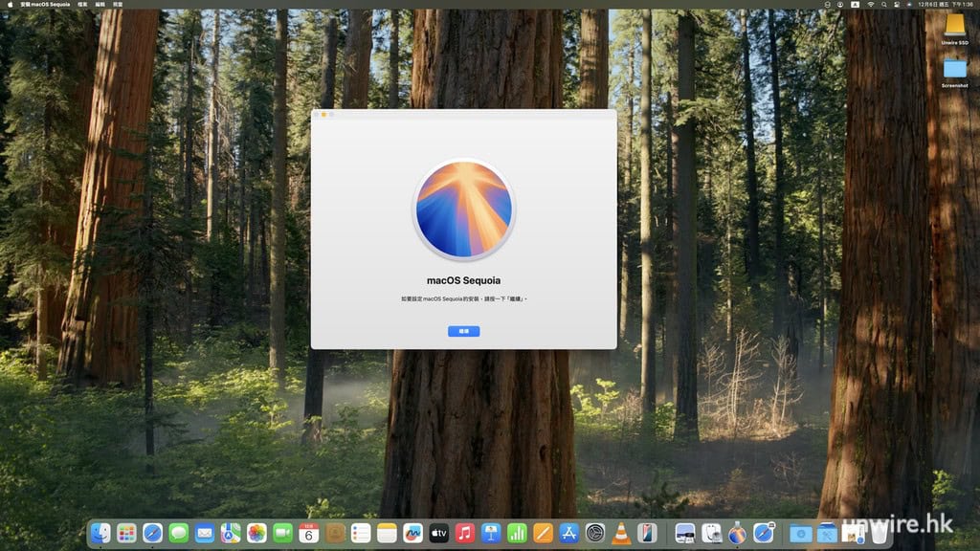
Task: Open the 安裝 macOS Sequoia app menu
Action: tap(45, 4)
